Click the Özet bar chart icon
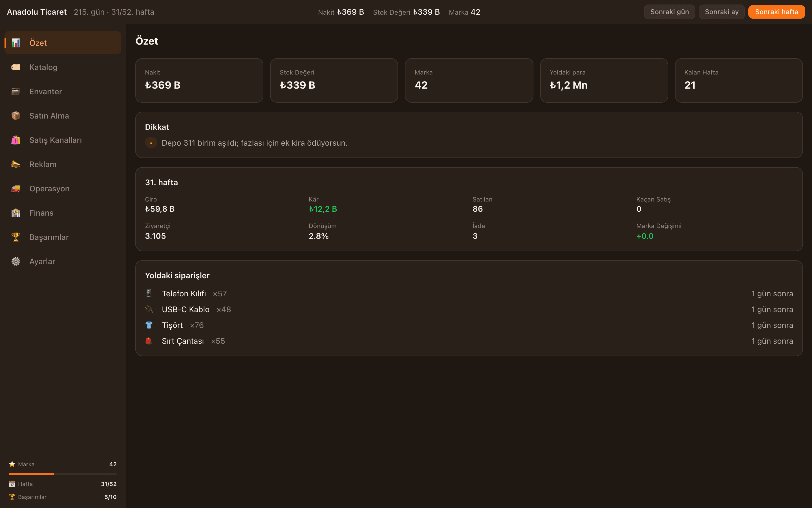Viewport: 812px width, 508px height. pos(16,43)
